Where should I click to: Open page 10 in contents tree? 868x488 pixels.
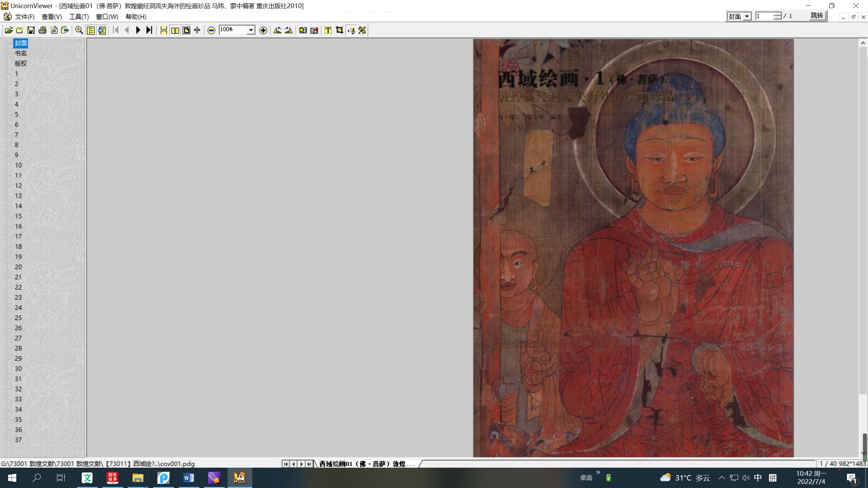18,165
